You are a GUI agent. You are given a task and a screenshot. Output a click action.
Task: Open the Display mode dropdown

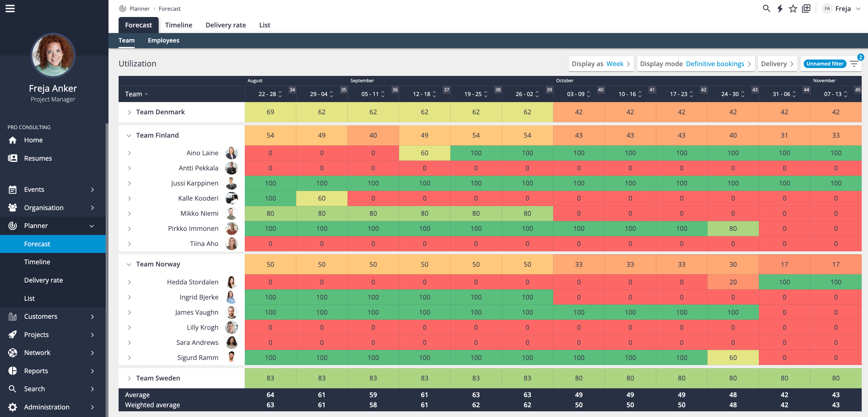695,64
